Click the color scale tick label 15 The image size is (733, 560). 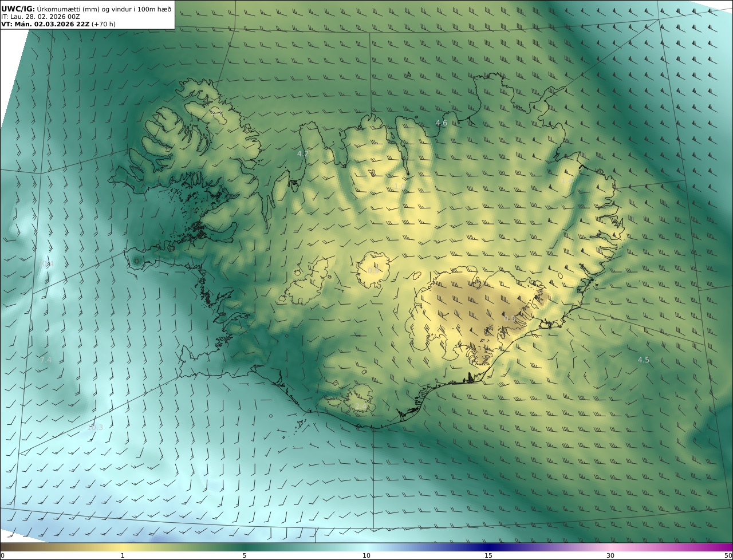click(488, 555)
